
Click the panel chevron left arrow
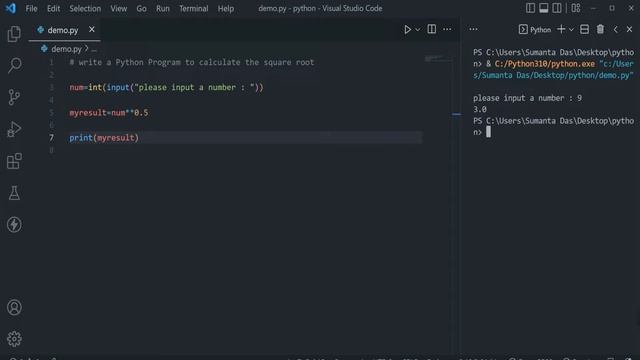click(616, 29)
